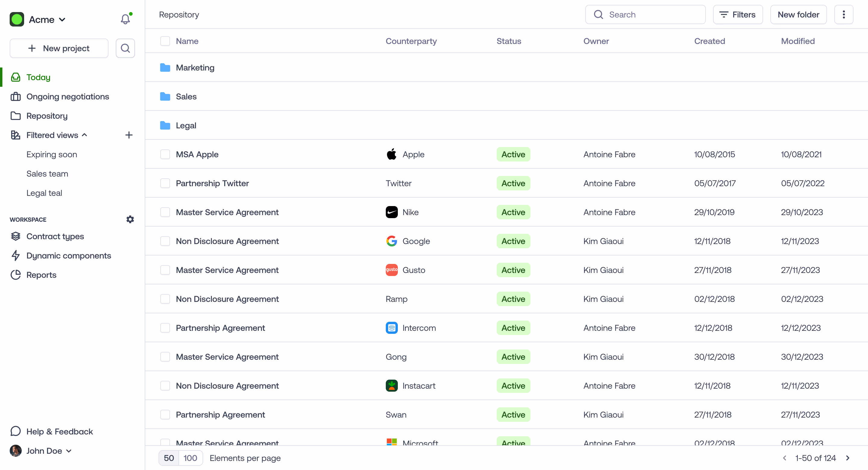Click the Dynamic components lightning icon

pyautogui.click(x=15, y=255)
